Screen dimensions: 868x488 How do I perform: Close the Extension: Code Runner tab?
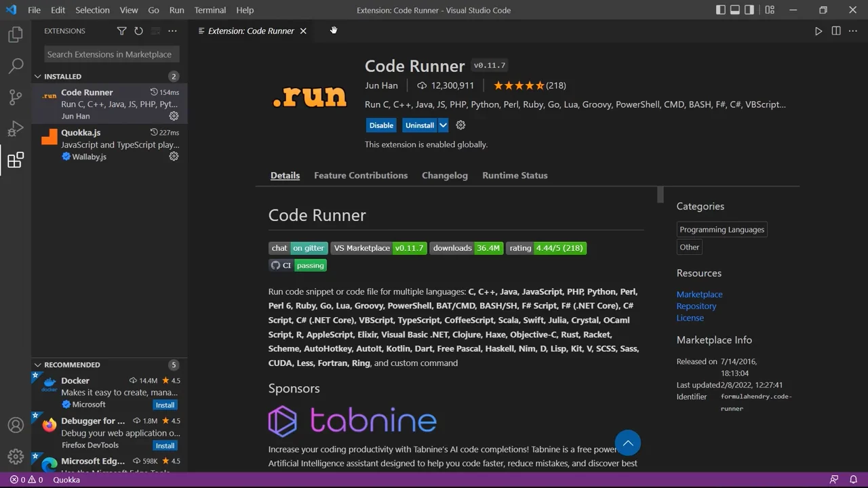(x=303, y=31)
